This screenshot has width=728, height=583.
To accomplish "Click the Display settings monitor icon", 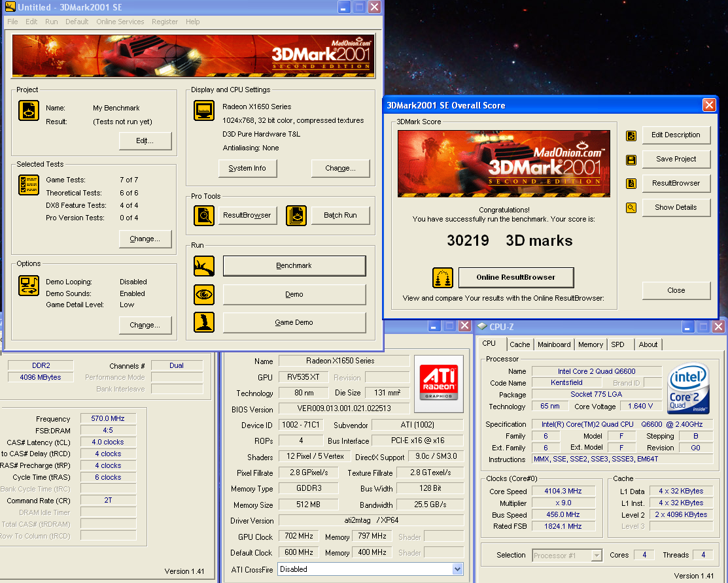I will 204,110.
